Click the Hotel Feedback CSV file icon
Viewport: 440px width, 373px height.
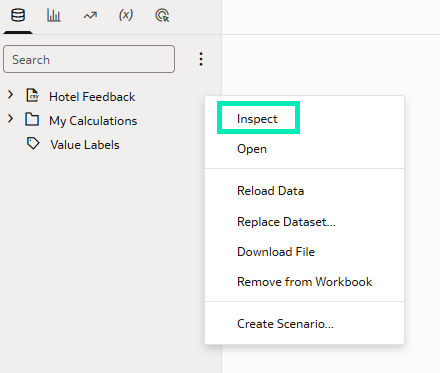[33, 95]
